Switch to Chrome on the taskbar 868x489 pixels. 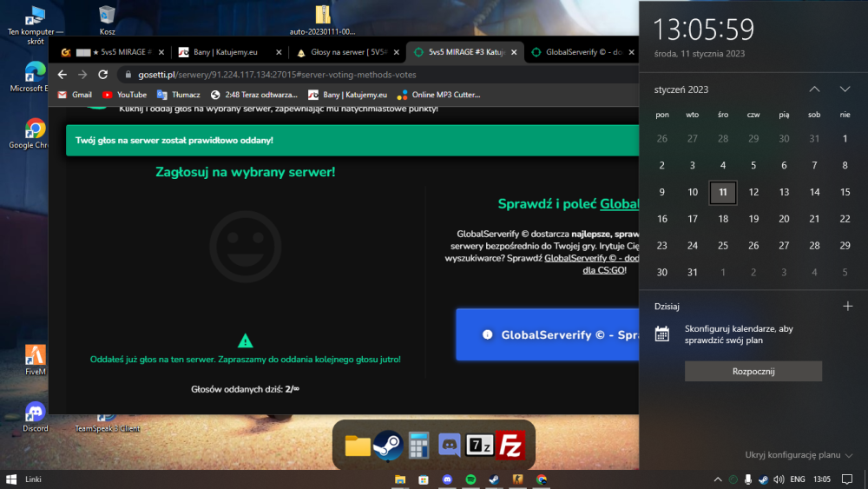[542, 479]
